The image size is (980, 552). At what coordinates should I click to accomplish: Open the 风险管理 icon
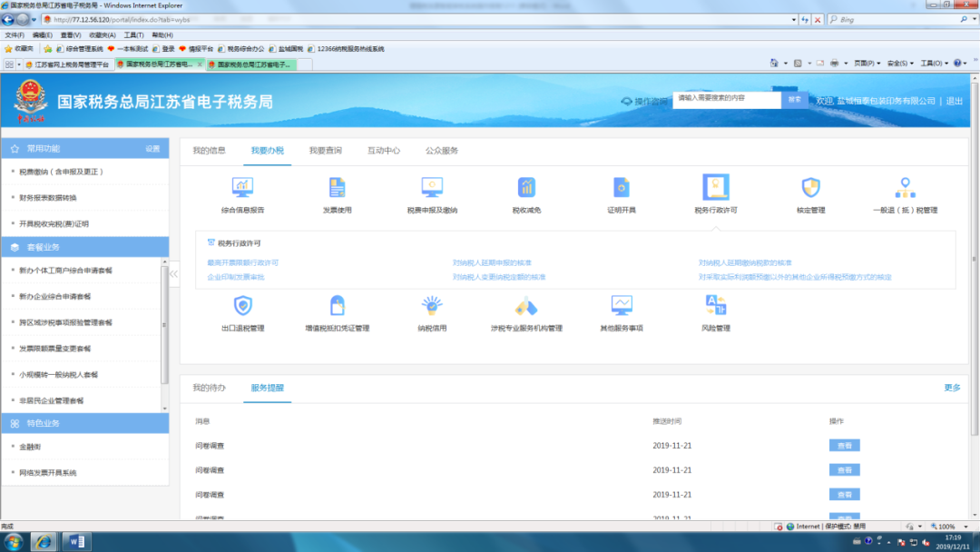click(x=716, y=306)
